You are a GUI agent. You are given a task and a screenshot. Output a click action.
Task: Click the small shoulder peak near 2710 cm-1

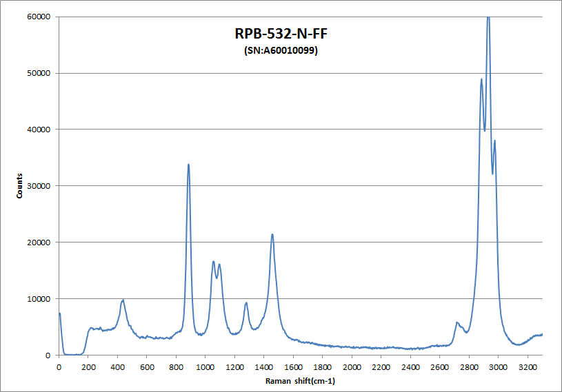click(x=456, y=322)
